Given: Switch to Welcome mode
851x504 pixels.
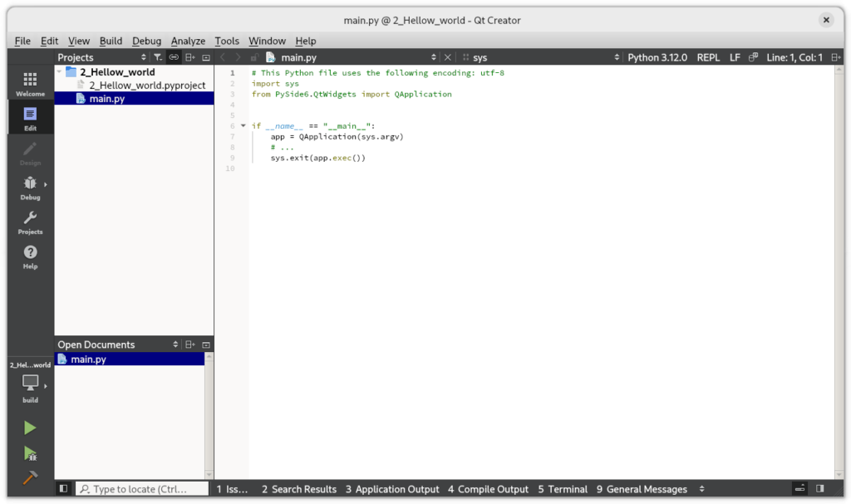Looking at the screenshot, I should pyautogui.click(x=30, y=84).
